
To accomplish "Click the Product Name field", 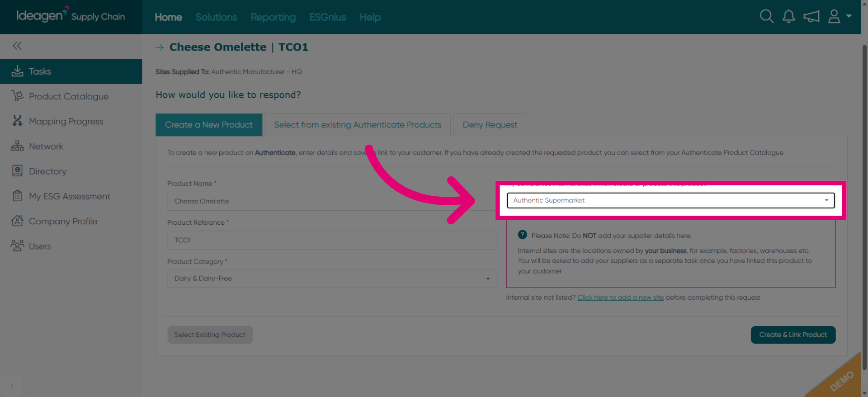I will click(332, 201).
